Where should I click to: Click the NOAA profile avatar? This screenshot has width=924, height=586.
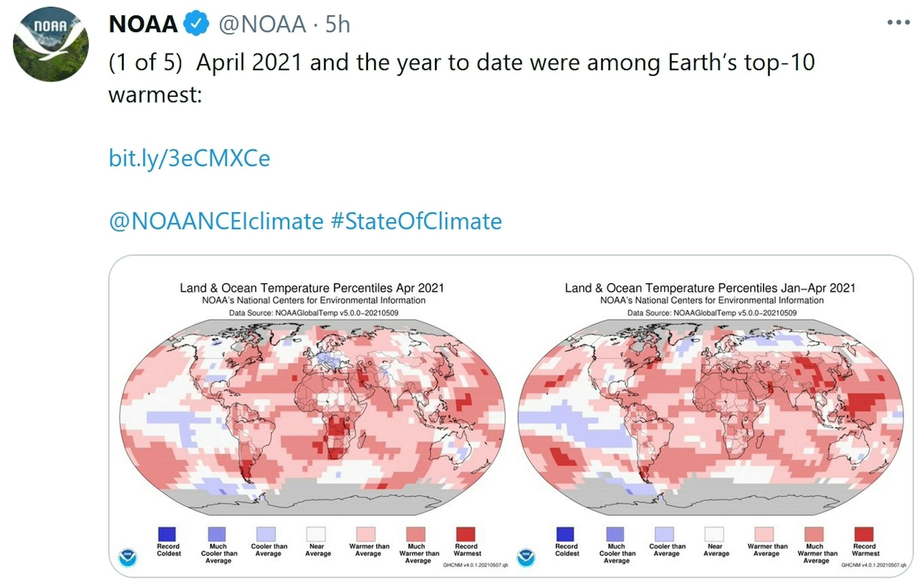(50, 44)
